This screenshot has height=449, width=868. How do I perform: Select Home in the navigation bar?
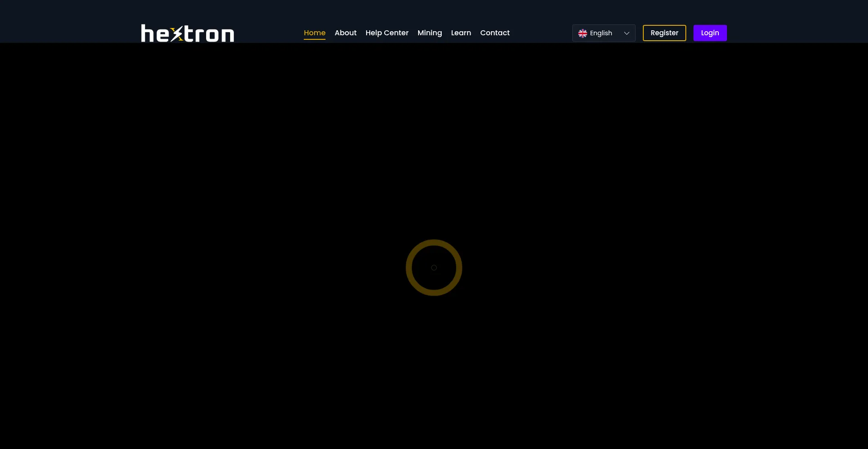point(315,33)
